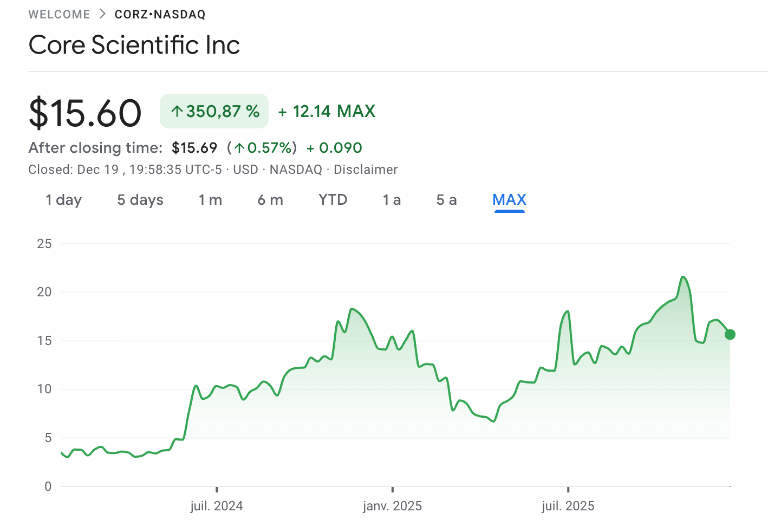
Task: Click the breadcrumb chevron separator
Action: click(x=102, y=14)
